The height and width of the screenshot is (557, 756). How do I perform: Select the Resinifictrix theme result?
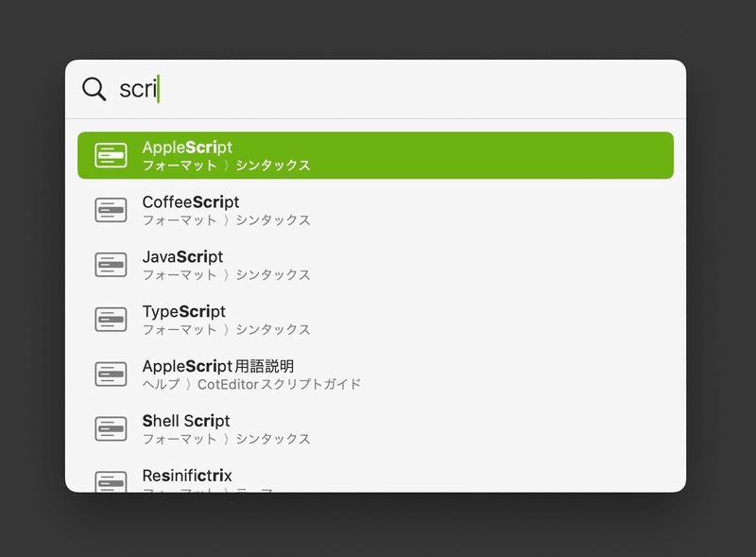click(375, 480)
